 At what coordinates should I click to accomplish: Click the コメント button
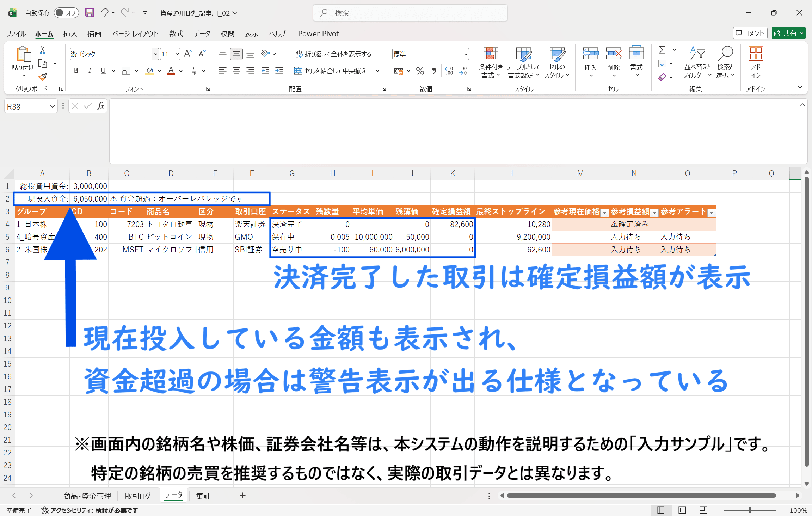750,33
